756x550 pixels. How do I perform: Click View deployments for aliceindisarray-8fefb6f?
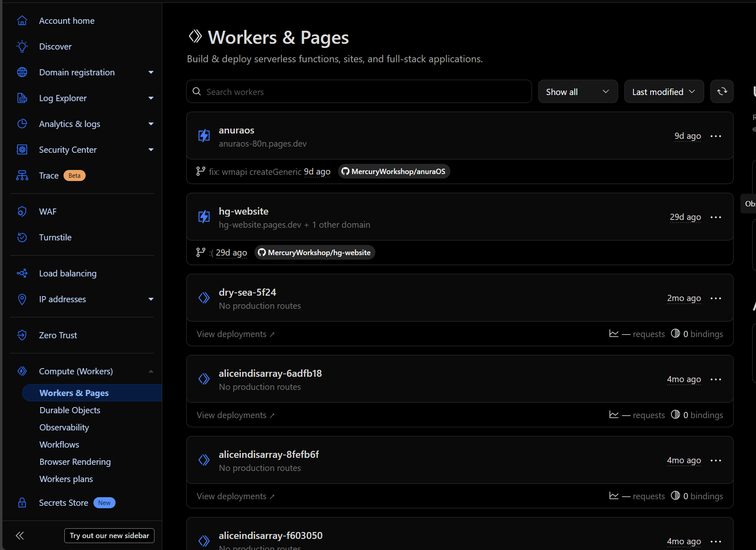coord(236,496)
